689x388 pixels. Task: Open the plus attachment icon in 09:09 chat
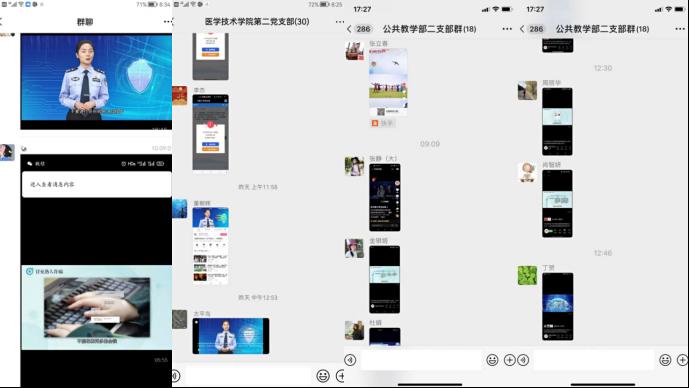tap(509, 360)
